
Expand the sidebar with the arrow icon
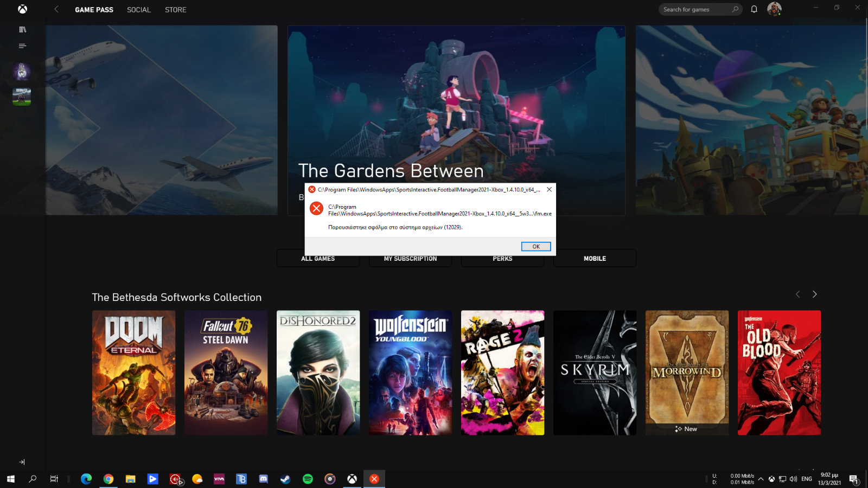point(22,462)
